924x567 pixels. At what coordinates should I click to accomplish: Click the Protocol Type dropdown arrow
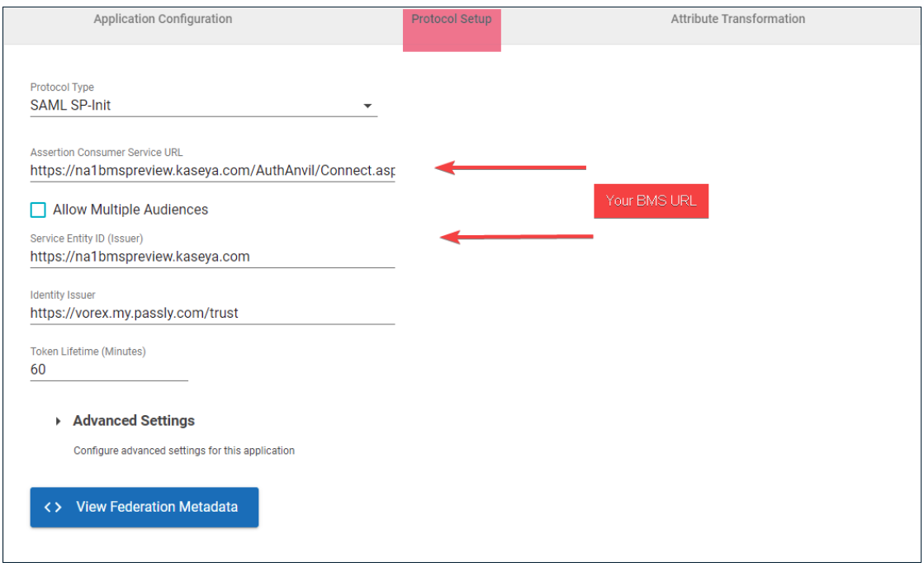[x=367, y=106]
